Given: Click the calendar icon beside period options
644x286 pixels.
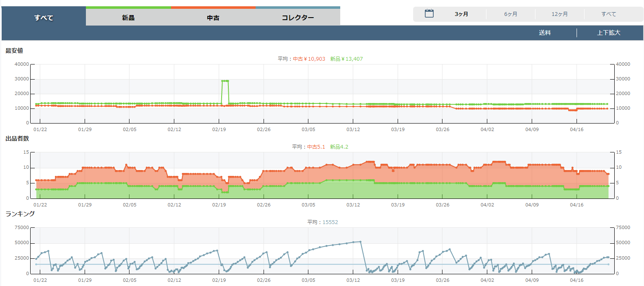Looking at the screenshot, I should [x=429, y=14].
